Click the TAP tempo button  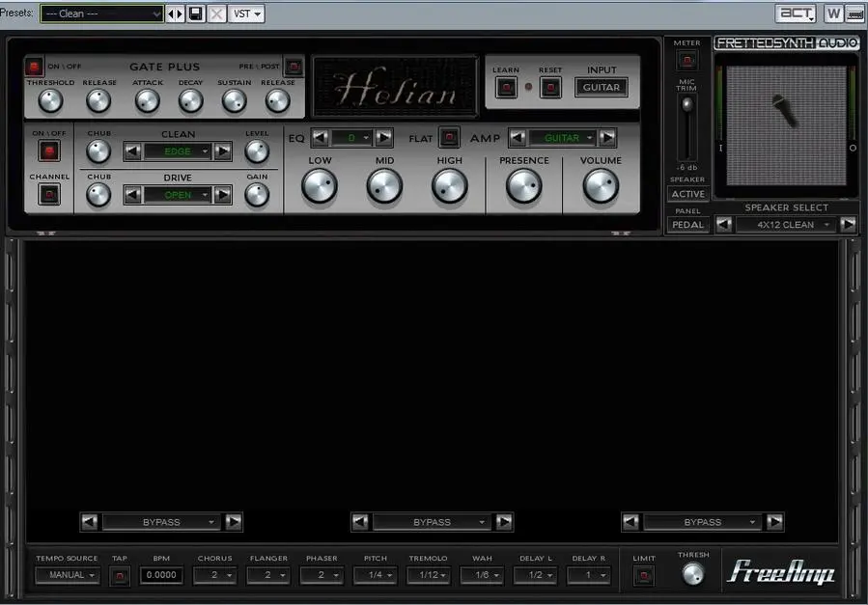click(x=119, y=576)
